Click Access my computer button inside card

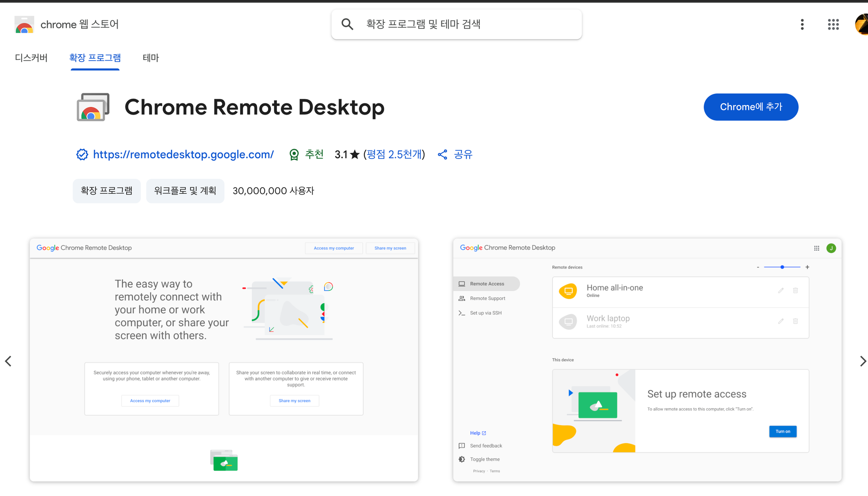(150, 401)
